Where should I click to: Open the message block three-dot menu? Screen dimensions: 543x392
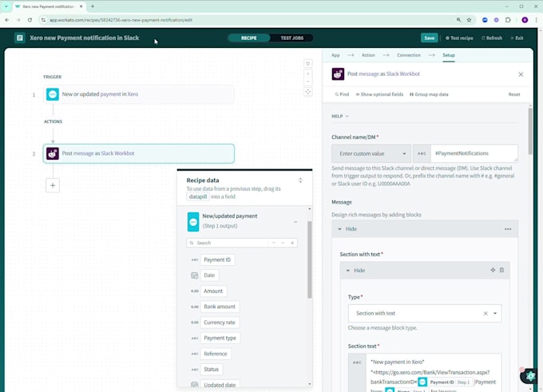click(x=508, y=229)
